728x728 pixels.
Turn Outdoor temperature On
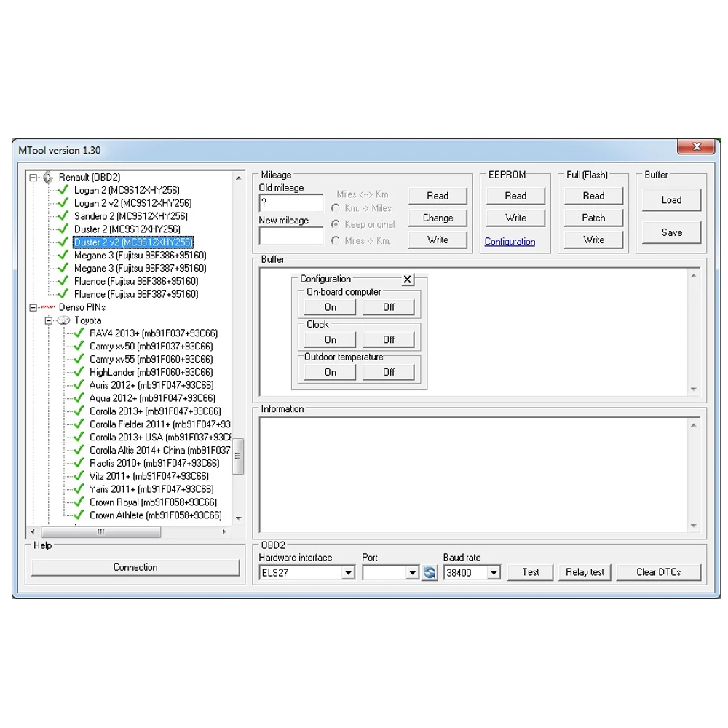click(330, 372)
